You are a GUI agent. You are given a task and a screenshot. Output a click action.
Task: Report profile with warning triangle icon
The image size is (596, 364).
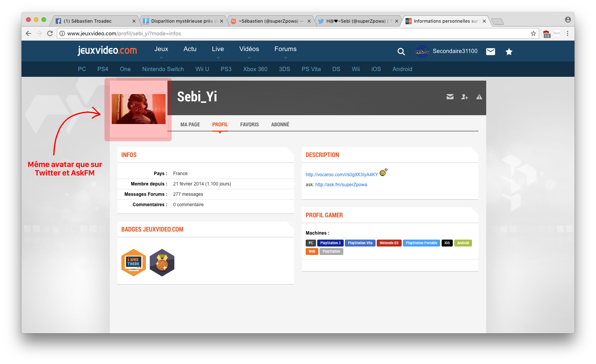[479, 97]
